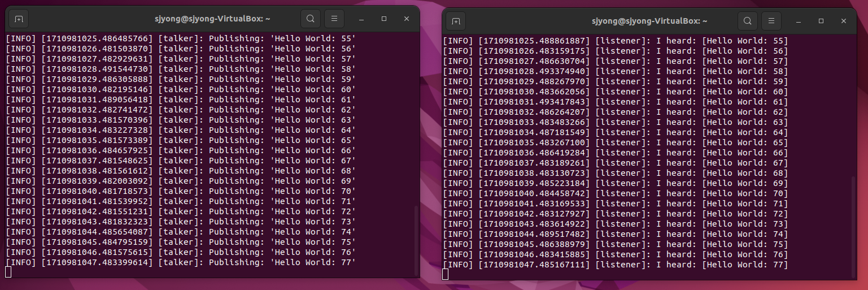
Task: Click listener line 'I heard: [Hello World: 60]'
Action: [x=615, y=92]
